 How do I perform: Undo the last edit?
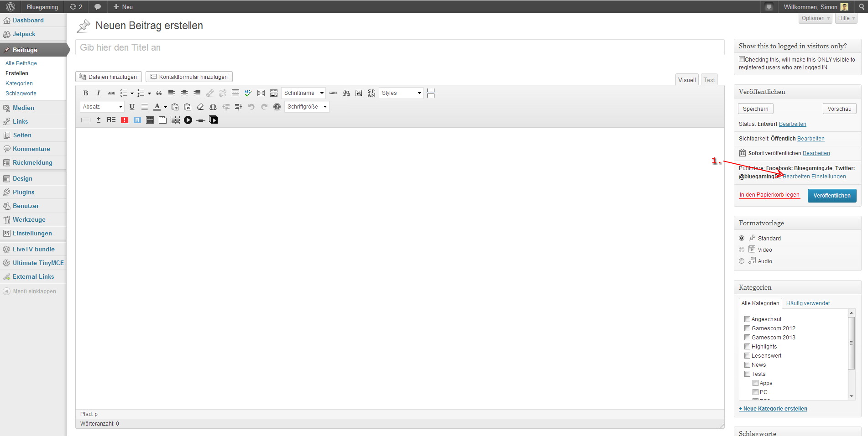251,107
